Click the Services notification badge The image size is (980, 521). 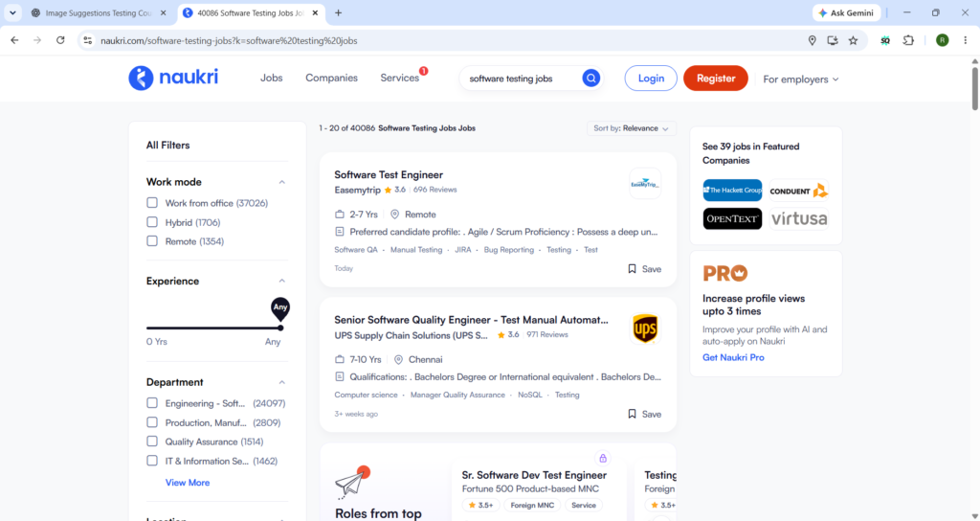pos(424,71)
